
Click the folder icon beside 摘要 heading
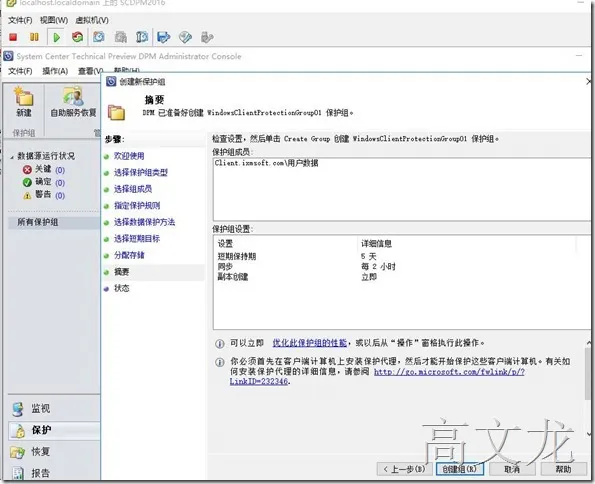tap(116, 112)
